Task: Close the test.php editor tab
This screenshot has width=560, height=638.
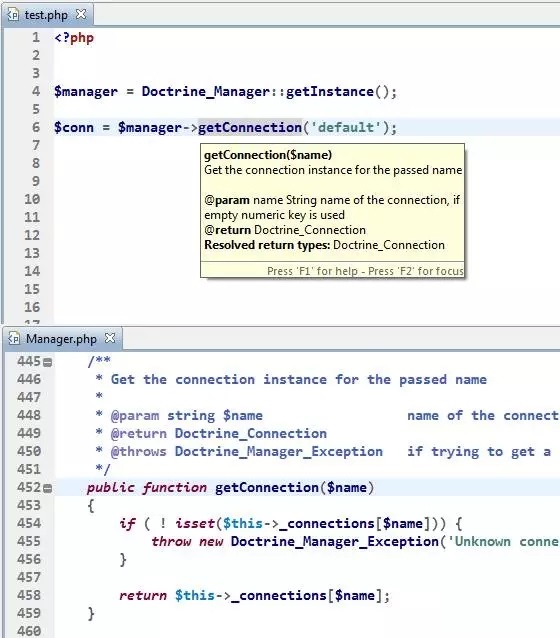Action: pyautogui.click(x=81, y=14)
